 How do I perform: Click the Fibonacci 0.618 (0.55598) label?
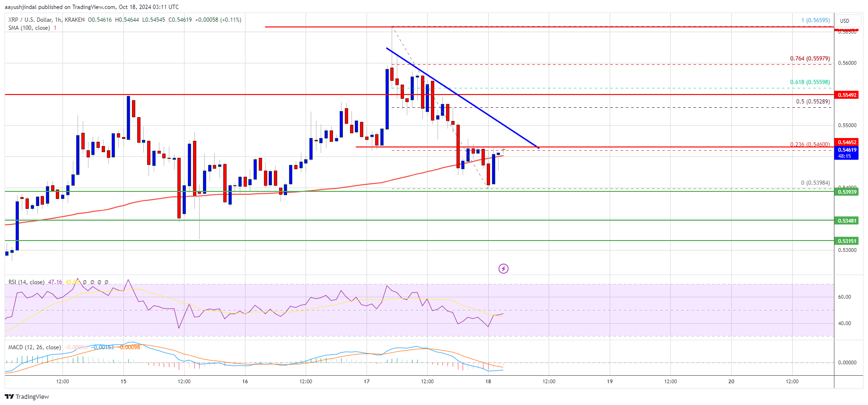pyautogui.click(x=810, y=82)
